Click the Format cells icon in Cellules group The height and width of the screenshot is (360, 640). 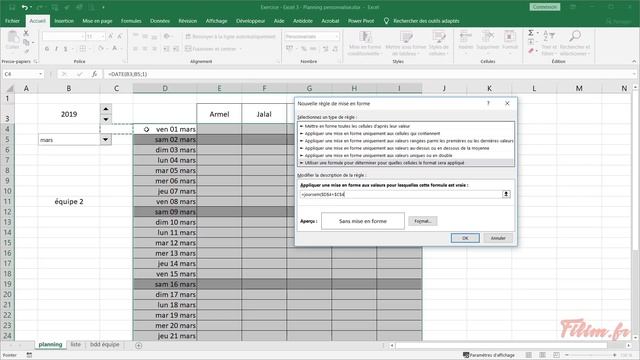click(x=510, y=40)
